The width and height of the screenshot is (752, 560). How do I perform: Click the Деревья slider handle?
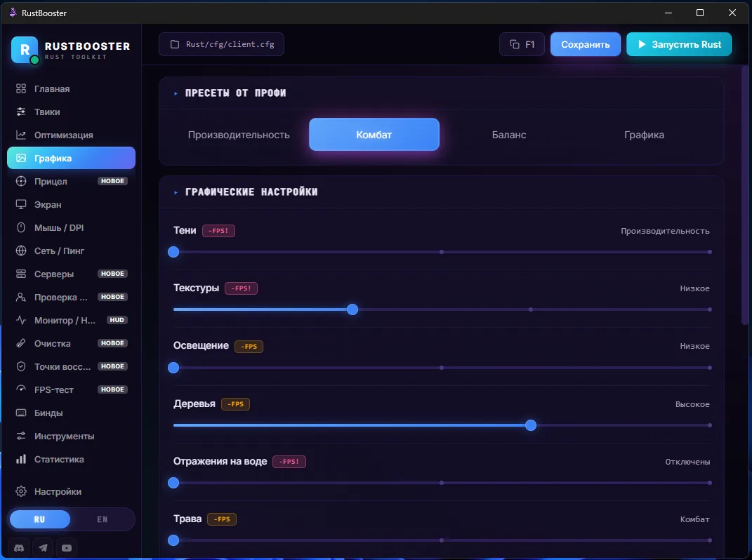tap(530, 425)
